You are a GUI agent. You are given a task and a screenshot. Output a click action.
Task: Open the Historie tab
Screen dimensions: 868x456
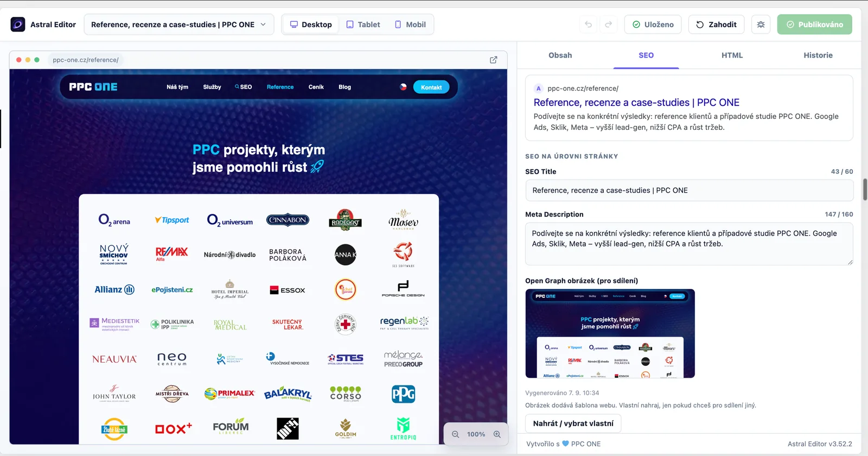tap(818, 55)
